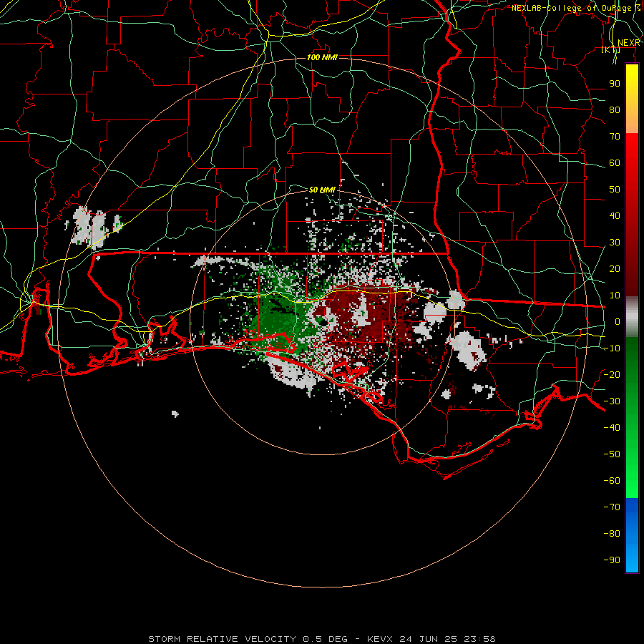Viewport: 644px width, 644px height.
Task: Click the -40 value on the color scale
Action: tap(612, 428)
